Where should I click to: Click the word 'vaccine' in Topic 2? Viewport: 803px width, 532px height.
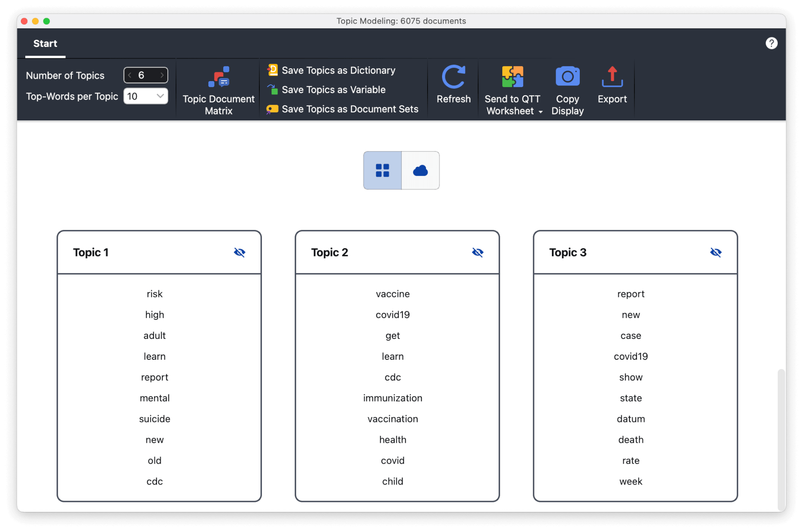[x=393, y=294]
